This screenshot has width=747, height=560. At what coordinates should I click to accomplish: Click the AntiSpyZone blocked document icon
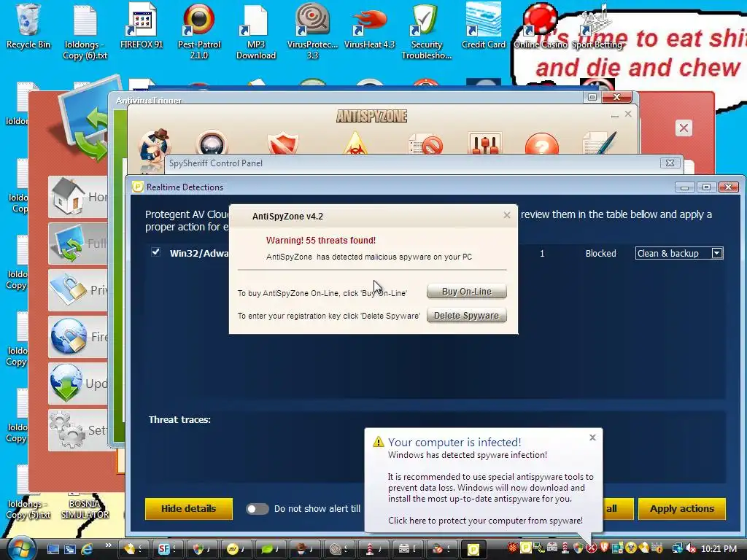(x=425, y=144)
